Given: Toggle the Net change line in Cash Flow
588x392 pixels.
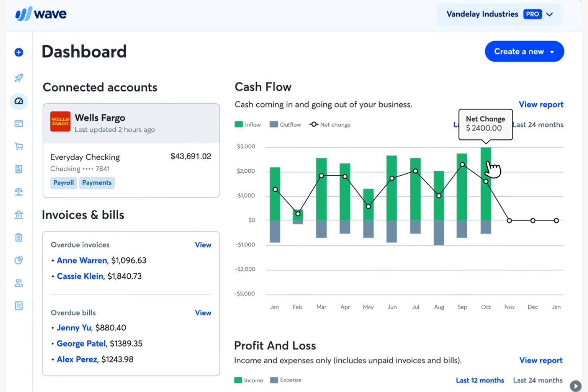Looking at the screenshot, I should (x=330, y=124).
